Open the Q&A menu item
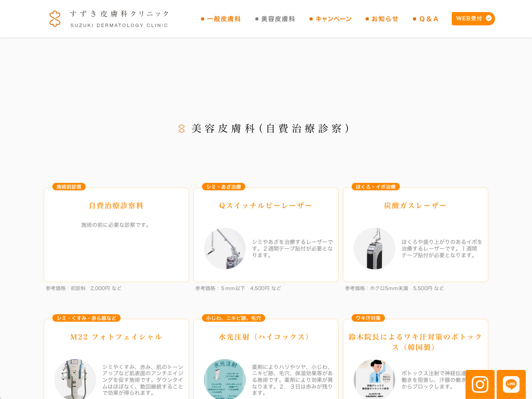Viewport: 532px width, 399px height. (426, 19)
